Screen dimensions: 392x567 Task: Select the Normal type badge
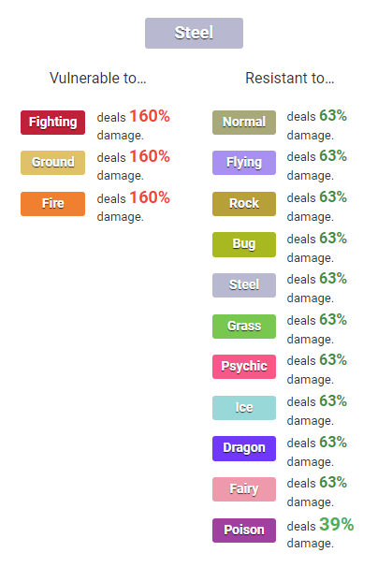pos(244,123)
